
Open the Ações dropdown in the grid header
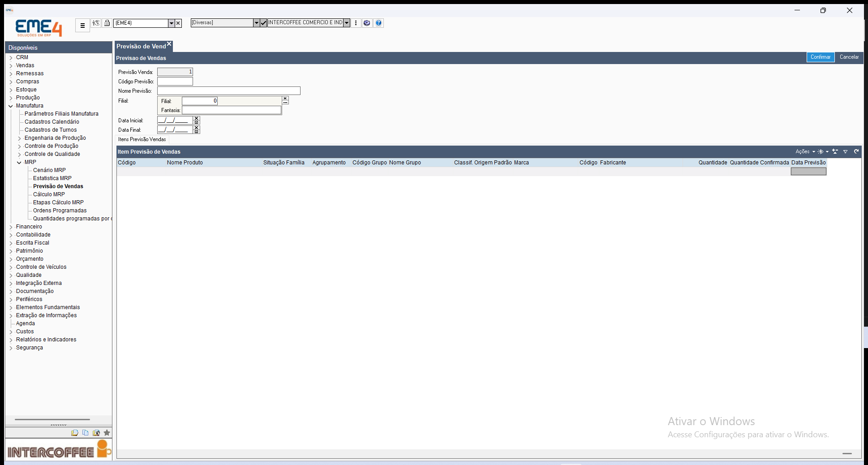805,151
